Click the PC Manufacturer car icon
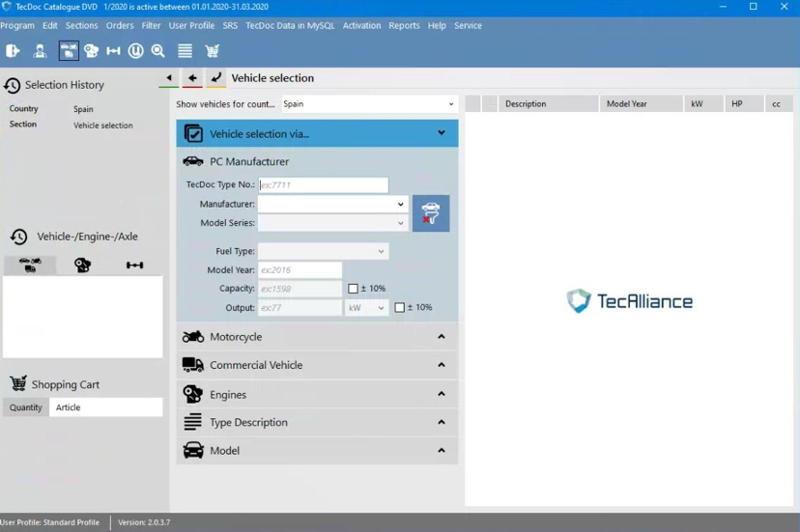The image size is (800, 532). tap(193, 161)
